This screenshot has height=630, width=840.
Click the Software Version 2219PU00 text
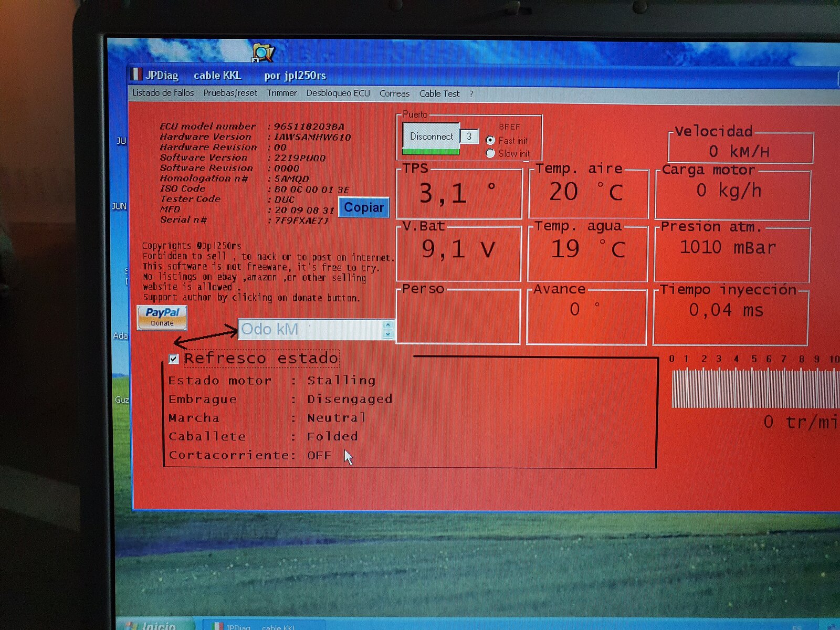299,158
